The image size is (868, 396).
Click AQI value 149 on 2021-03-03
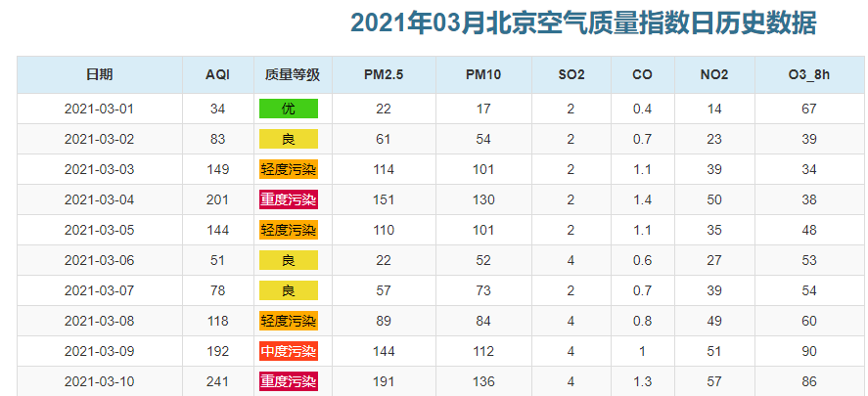coord(217,169)
